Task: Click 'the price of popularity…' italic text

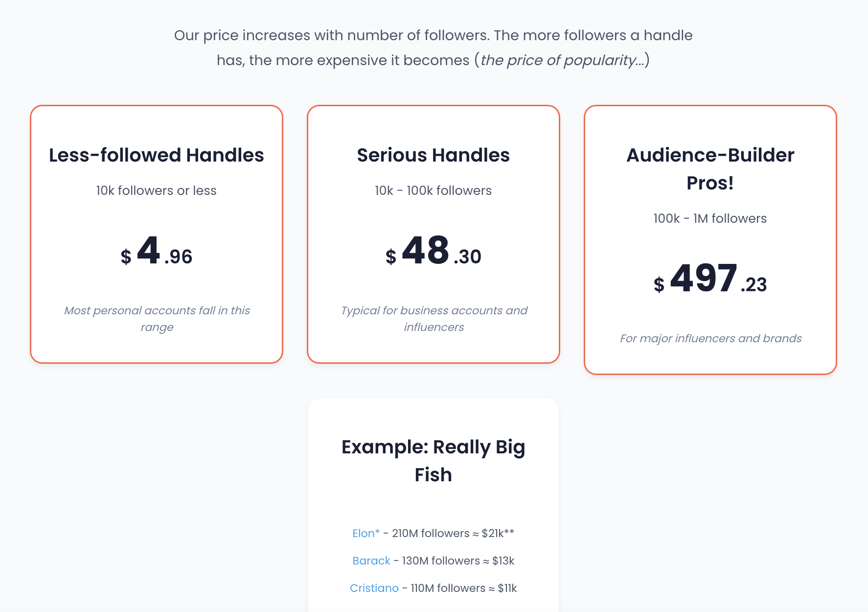Action: click(563, 60)
